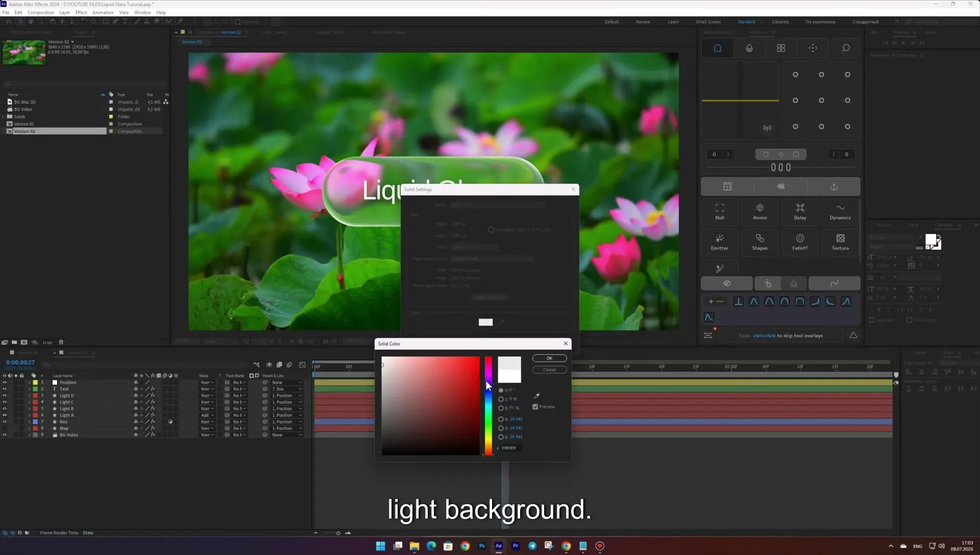The image size is (980, 555).
Task: Toggle the Preview checkbox in Solid Color
Action: click(x=535, y=407)
